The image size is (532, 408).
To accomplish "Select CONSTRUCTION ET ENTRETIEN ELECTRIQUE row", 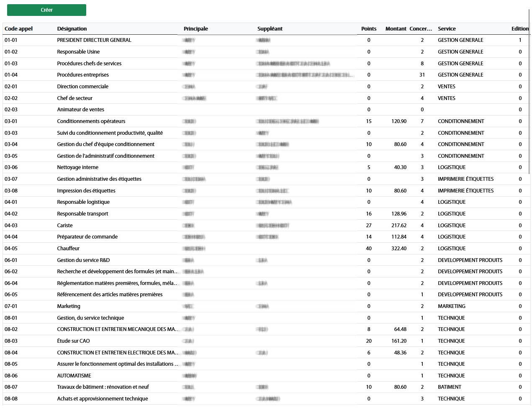I will [x=266, y=353].
